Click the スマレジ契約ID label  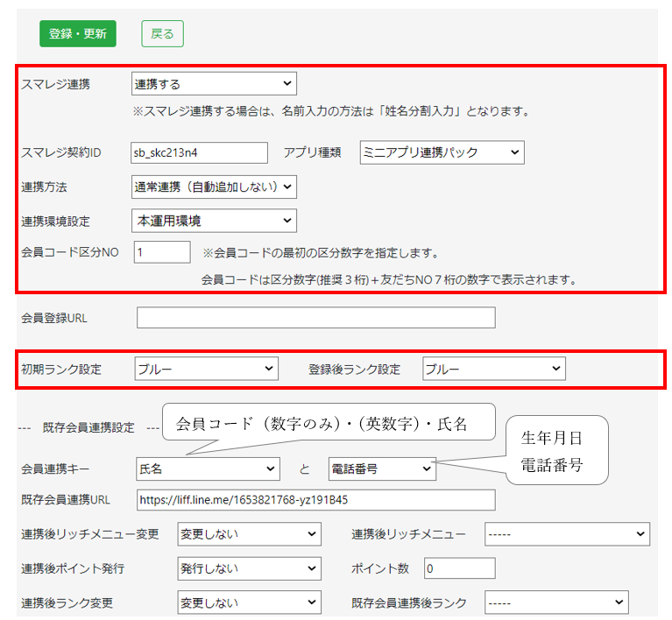60,152
